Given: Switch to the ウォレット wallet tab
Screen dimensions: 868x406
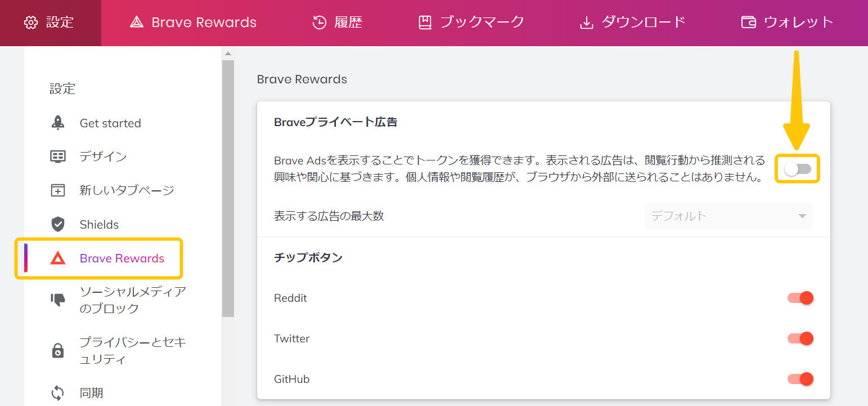Looking at the screenshot, I should click(788, 23).
